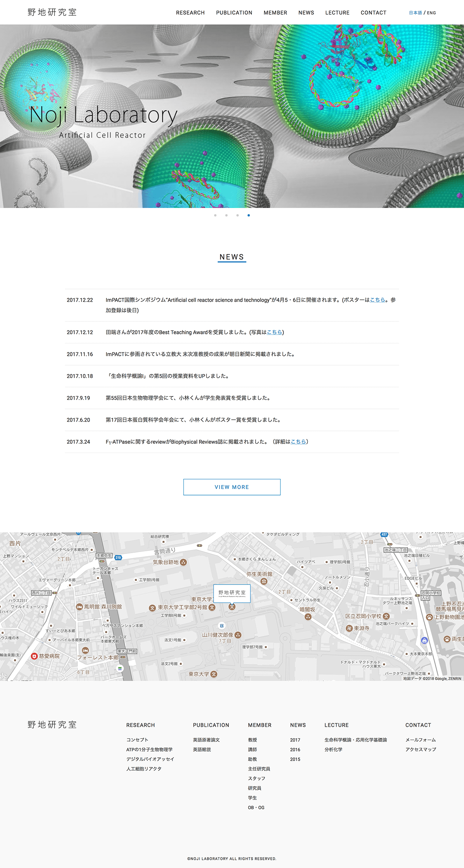The height and width of the screenshot is (868, 464).
Task: Open the 2016 news archive footer link
Action: [x=295, y=750]
